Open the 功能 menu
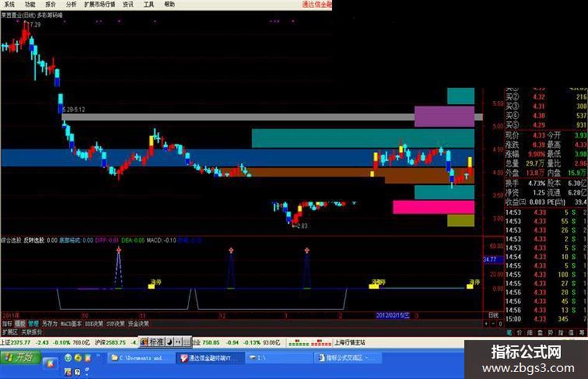Viewport: 588px width, 379px height. (30, 4)
